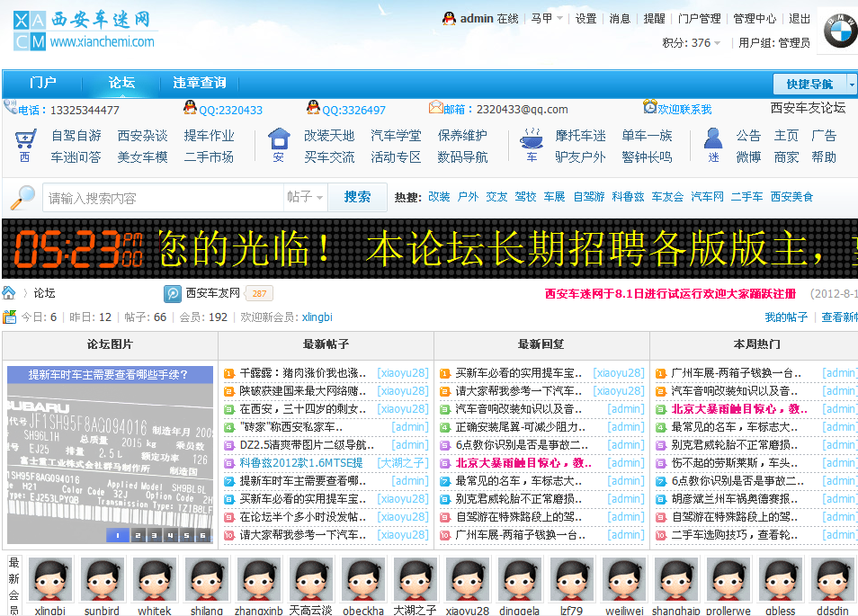858x616 pixels.
Task: Click the magnifying glass search icon
Action: 22,198
